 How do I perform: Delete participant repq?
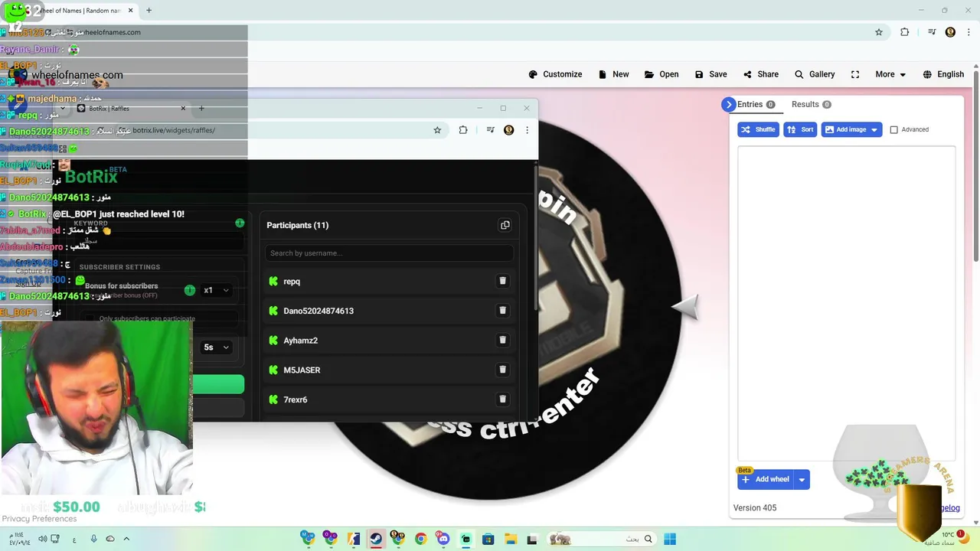(502, 281)
